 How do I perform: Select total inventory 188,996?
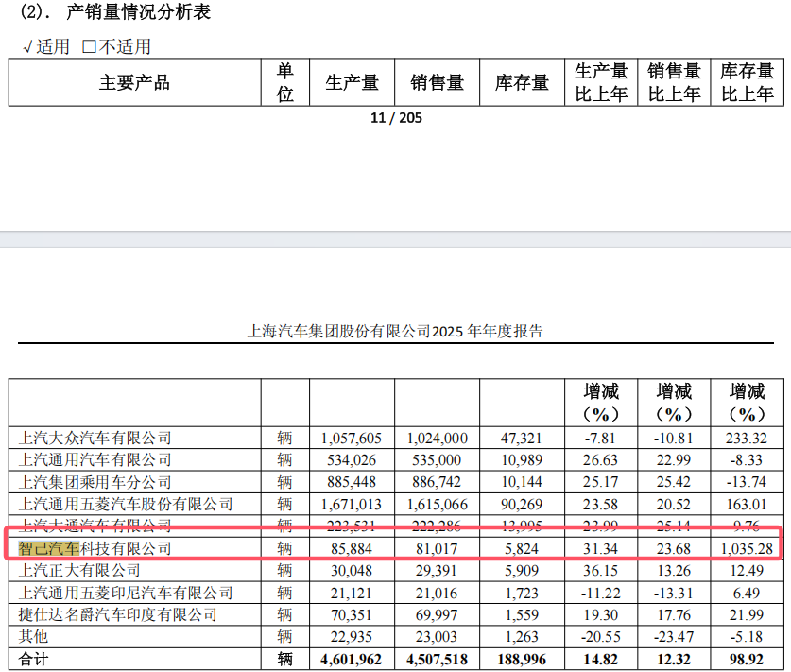(522, 660)
